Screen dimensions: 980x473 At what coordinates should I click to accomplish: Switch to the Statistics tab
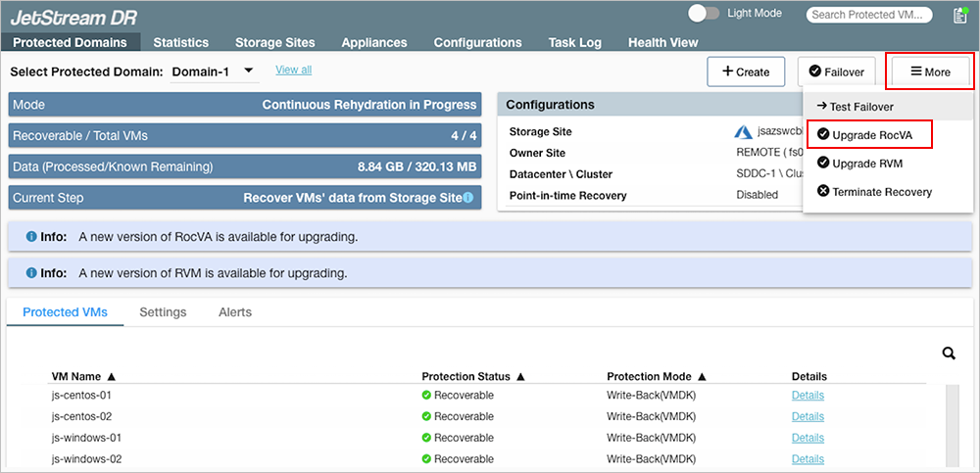180,42
